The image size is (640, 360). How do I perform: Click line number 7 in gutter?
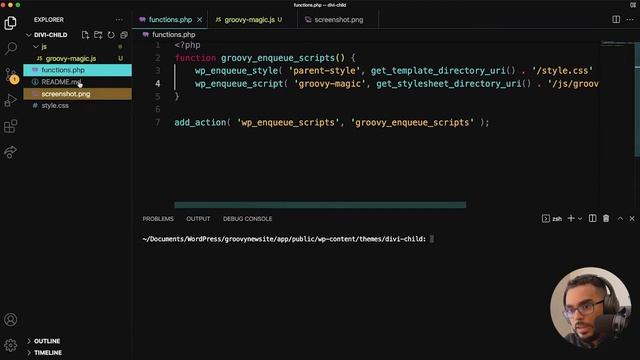click(158, 122)
